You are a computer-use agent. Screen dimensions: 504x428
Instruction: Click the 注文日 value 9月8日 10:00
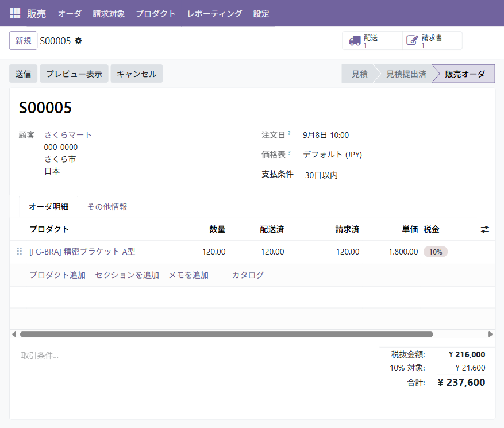tap(326, 135)
